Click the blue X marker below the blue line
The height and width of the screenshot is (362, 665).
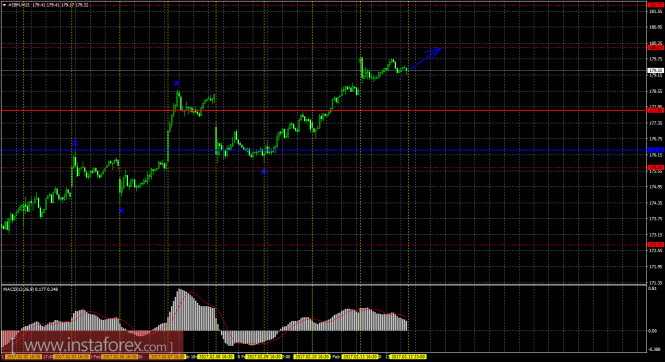(x=263, y=172)
